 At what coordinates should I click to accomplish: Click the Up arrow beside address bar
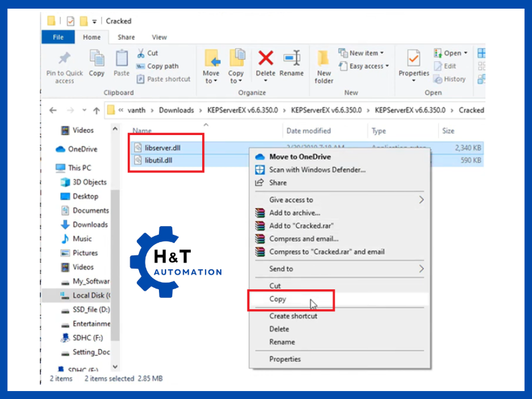click(96, 110)
